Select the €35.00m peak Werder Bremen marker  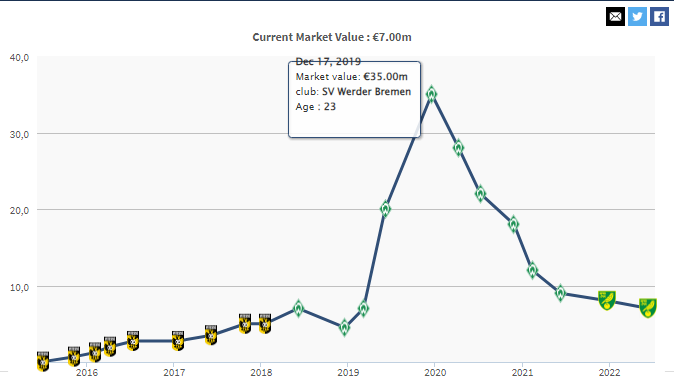coord(432,94)
